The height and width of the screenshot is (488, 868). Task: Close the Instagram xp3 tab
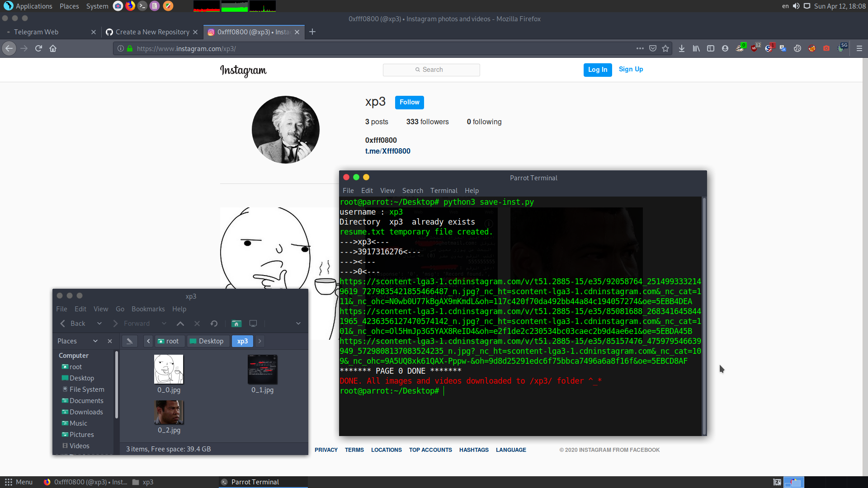[x=297, y=32]
